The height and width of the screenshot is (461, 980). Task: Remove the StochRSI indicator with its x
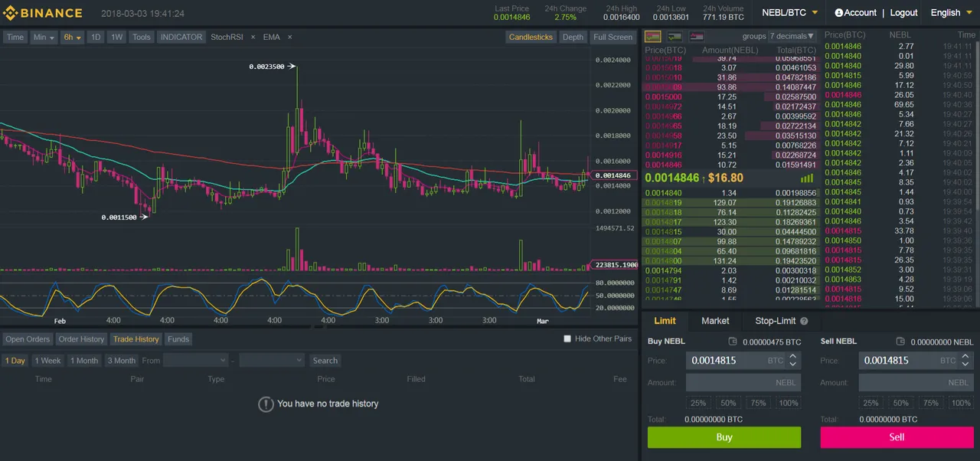[252, 37]
